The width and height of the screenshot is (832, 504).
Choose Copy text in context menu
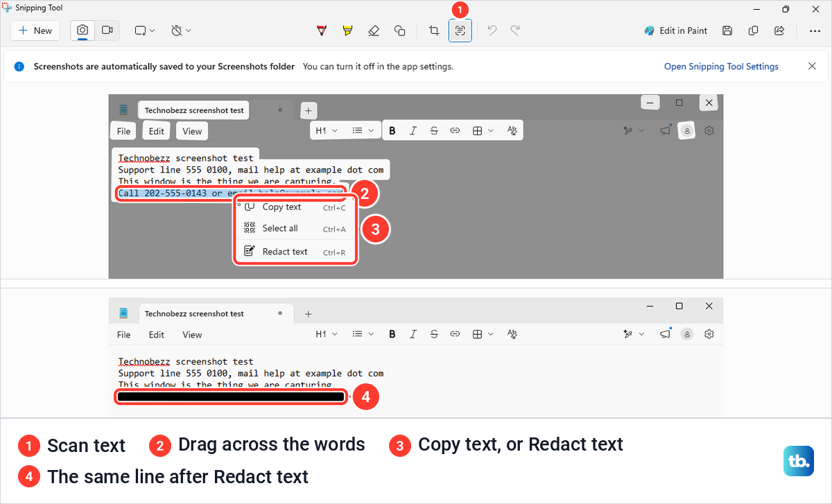pyautogui.click(x=295, y=207)
